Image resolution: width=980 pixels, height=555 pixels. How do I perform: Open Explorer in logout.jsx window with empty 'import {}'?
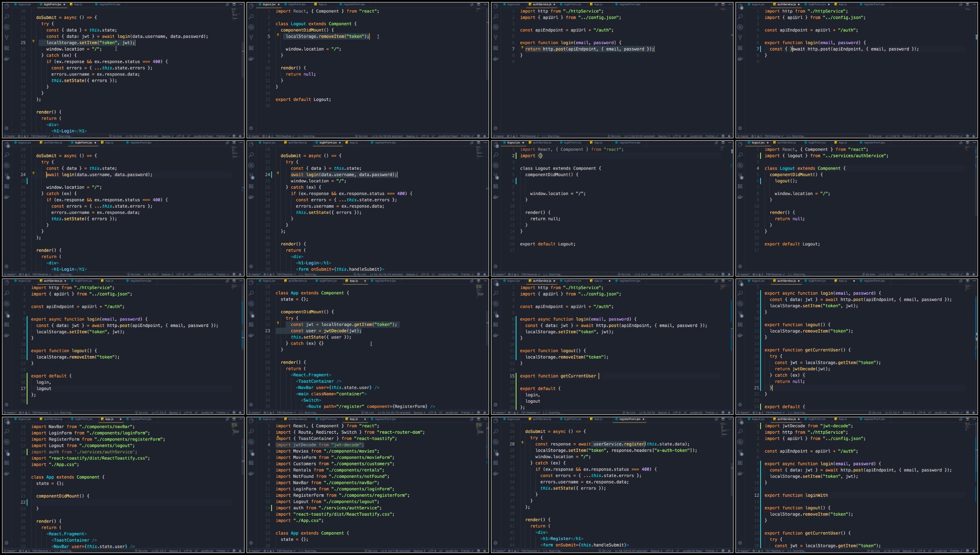coord(496,144)
